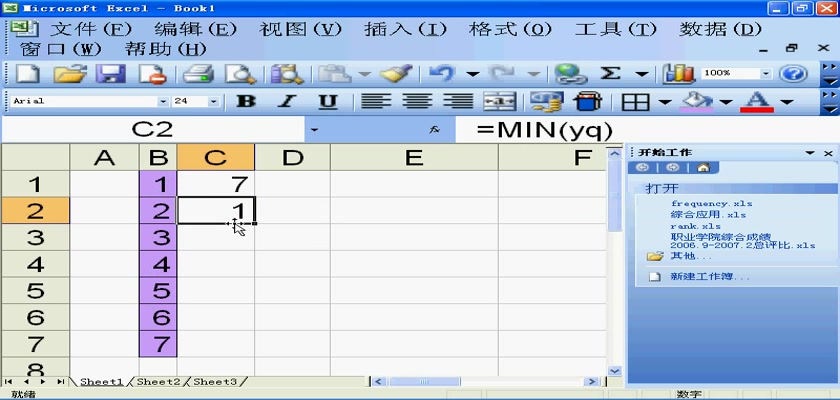Select cell C1 containing 7
Viewport: 840px width, 400px height.
coord(215,184)
